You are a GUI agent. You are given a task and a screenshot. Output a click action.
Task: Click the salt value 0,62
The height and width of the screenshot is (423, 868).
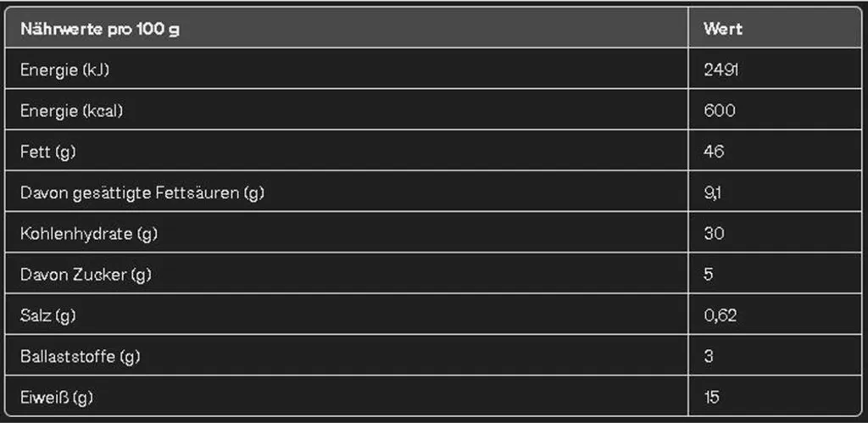point(721,315)
